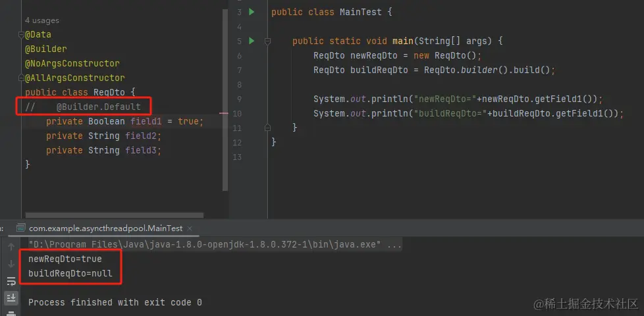Image resolution: width=644 pixels, height=316 pixels.
Task: Close the com.example.asyncthreadpool.MainTest run tab
Action: click(x=190, y=228)
